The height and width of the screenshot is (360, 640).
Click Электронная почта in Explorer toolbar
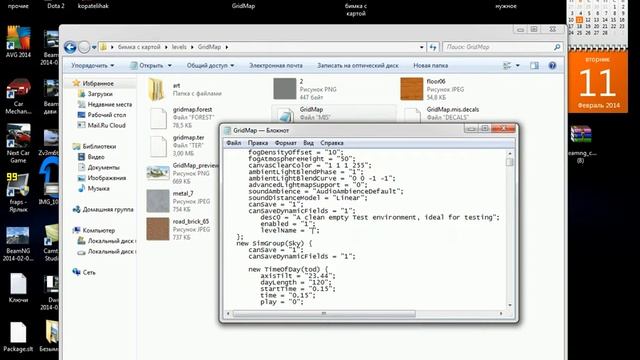[276, 65]
